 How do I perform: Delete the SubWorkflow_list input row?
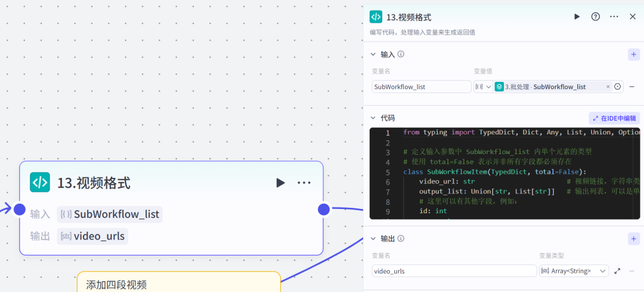(x=632, y=87)
